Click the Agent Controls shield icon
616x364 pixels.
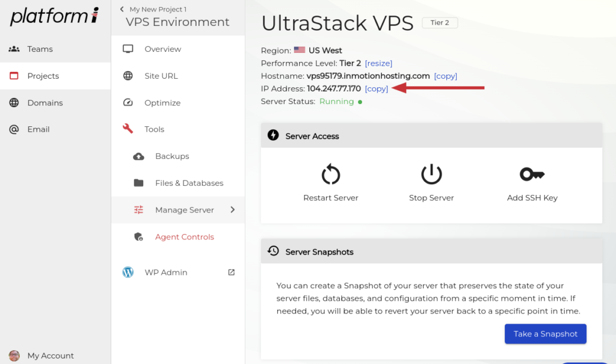tap(138, 237)
